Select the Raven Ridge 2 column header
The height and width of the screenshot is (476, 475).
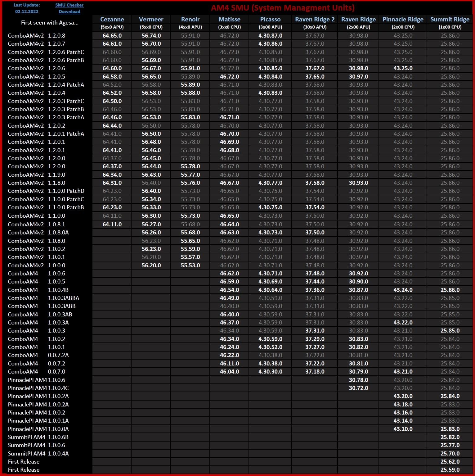315,19
